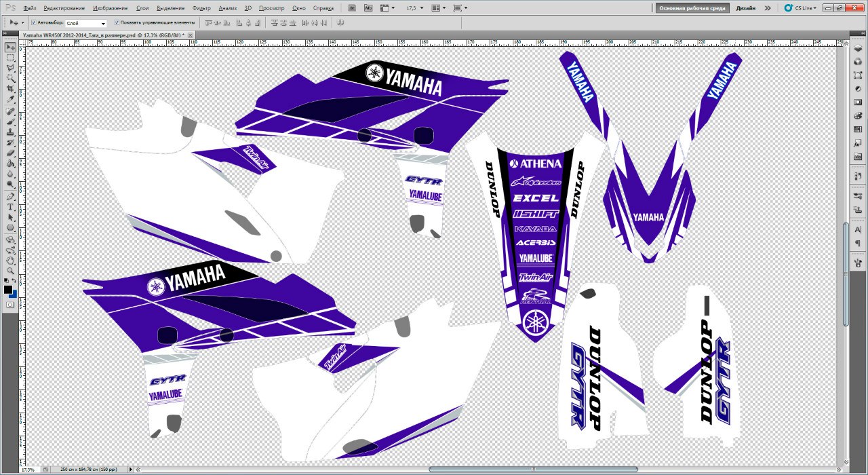Select the Hand tool
Viewport: 868px width, 475px height.
click(11, 261)
